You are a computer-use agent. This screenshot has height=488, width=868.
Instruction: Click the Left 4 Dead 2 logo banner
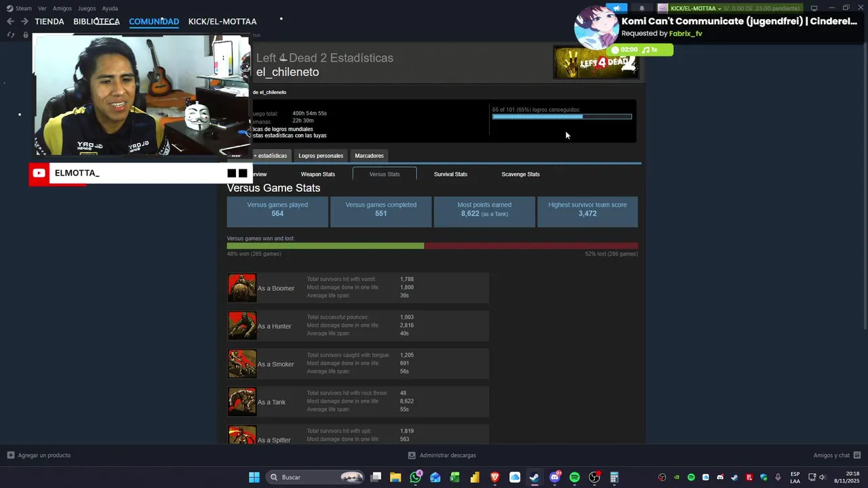point(596,62)
